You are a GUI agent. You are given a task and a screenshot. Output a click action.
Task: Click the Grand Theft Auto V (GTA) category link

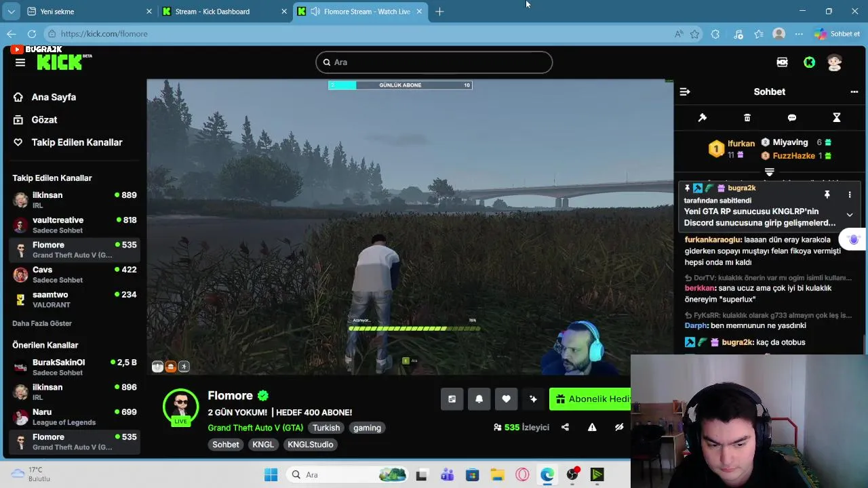click(x=255, y=428)
